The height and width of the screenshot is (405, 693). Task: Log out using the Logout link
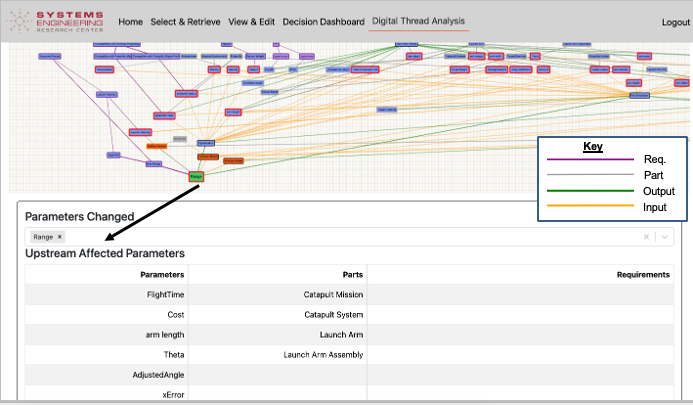675,22
